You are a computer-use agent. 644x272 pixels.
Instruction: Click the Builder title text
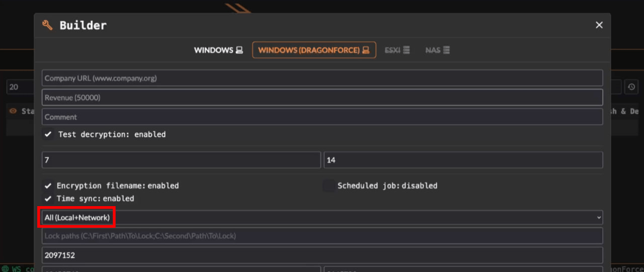click(x=83, y=25)
